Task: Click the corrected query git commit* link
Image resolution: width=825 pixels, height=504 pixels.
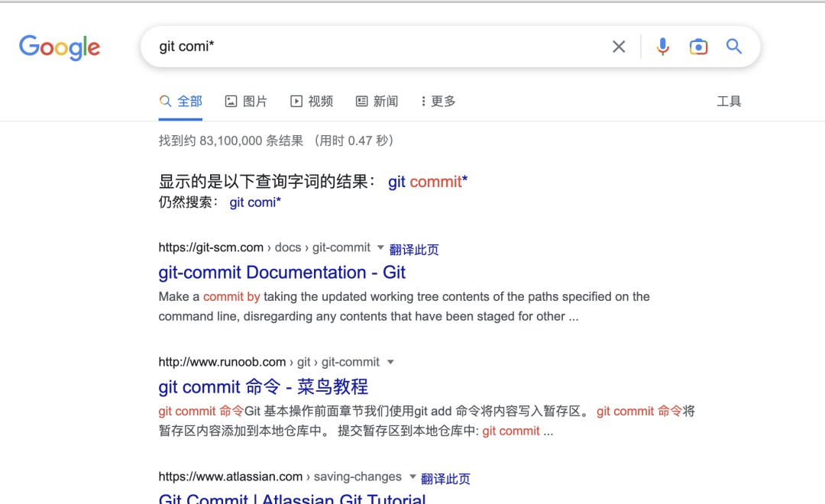Action: point(427,182)
